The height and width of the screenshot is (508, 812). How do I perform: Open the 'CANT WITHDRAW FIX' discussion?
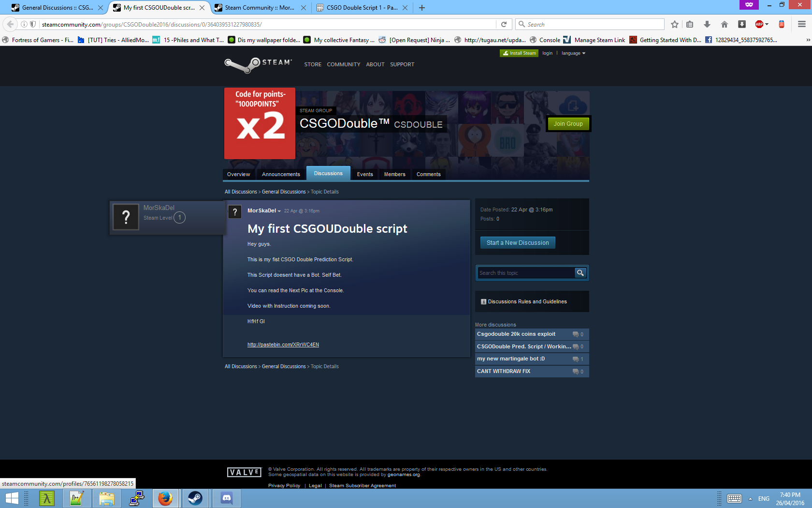click(x=504, y=372)
